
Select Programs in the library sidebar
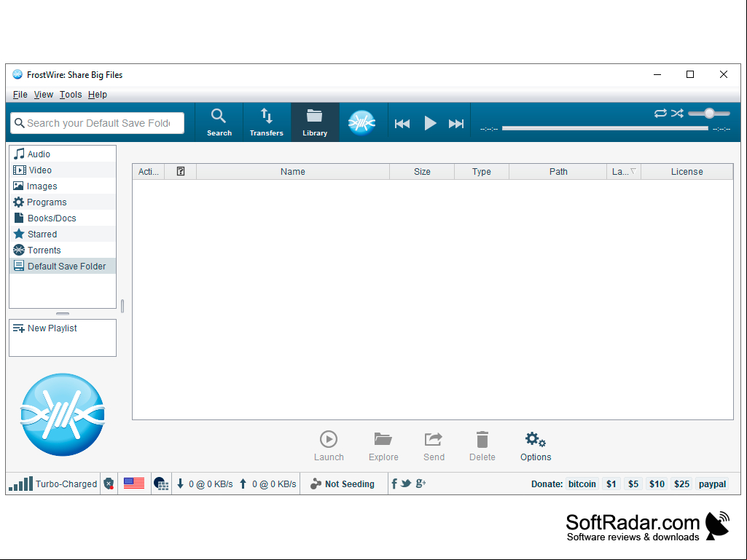(63, 202)
